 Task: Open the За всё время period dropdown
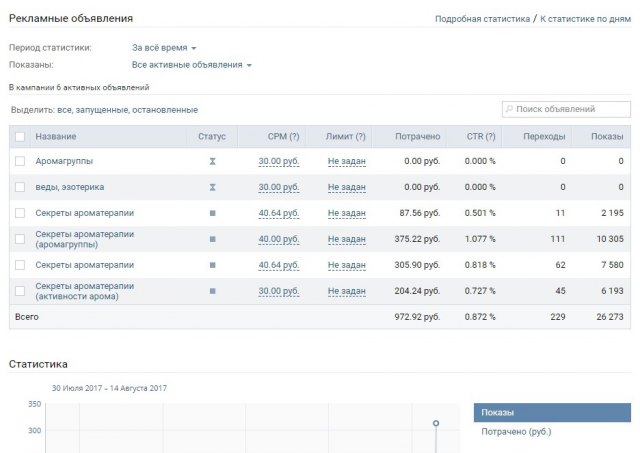[x=164, y=47]
